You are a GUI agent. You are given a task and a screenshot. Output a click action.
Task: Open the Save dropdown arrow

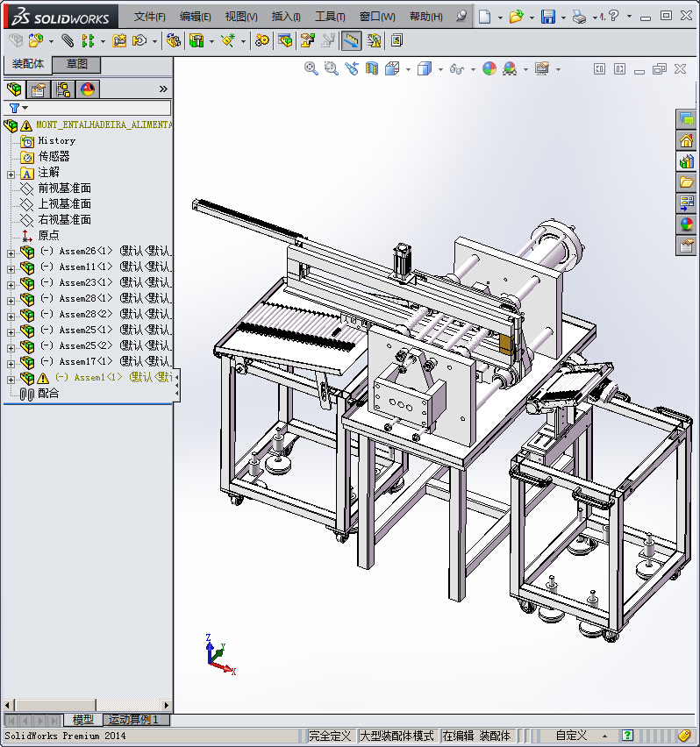tap(564, 18)
